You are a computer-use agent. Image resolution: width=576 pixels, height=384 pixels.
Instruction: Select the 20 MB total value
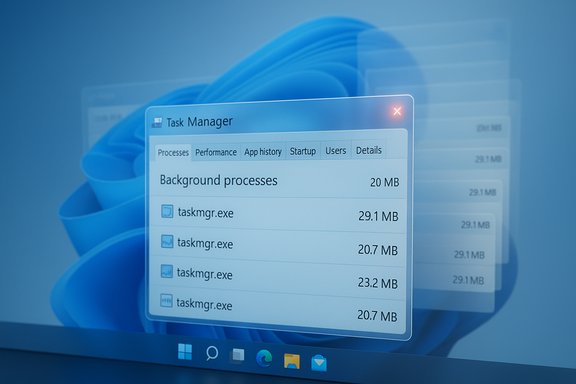coord(384,182)
